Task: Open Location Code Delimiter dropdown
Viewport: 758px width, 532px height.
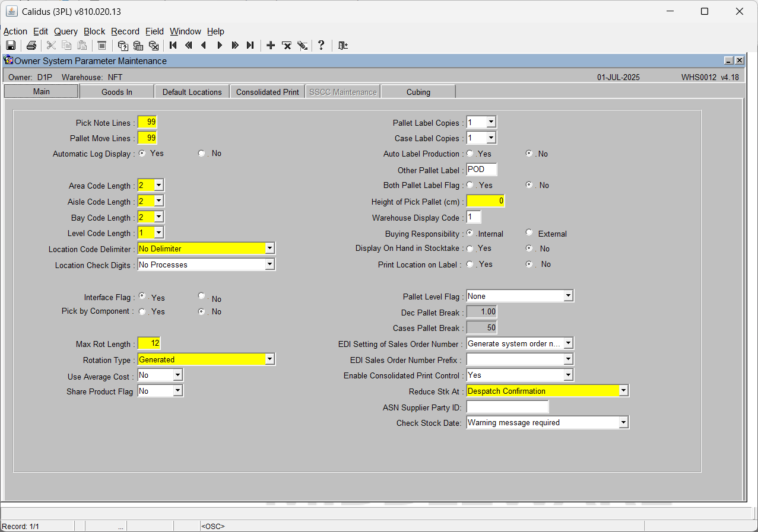Action: coord(270,249)
